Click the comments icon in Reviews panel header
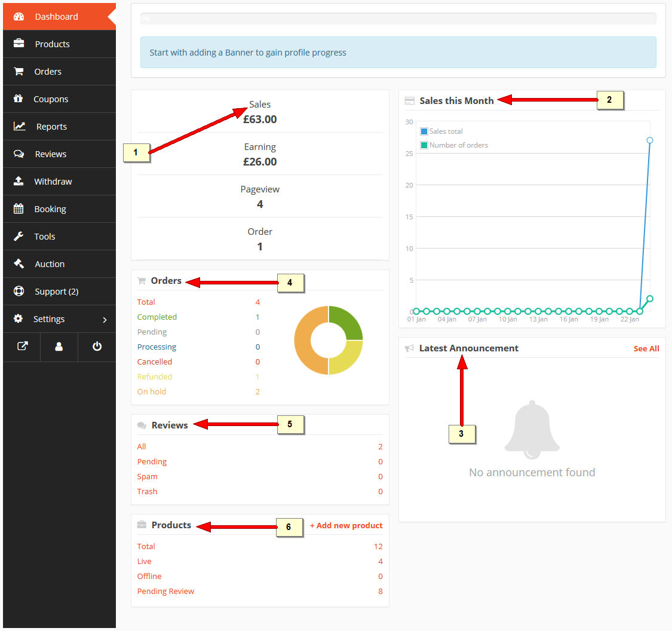This screenshot has width=672, height=631. [x=142, y=425]
